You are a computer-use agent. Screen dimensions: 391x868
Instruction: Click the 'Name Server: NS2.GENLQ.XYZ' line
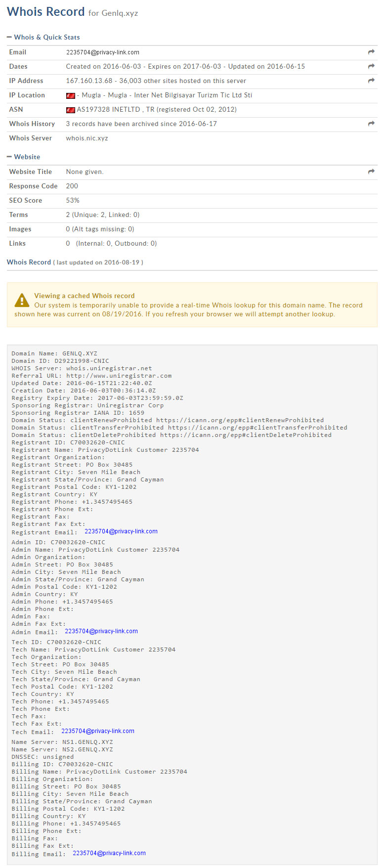tap(62, 749)
